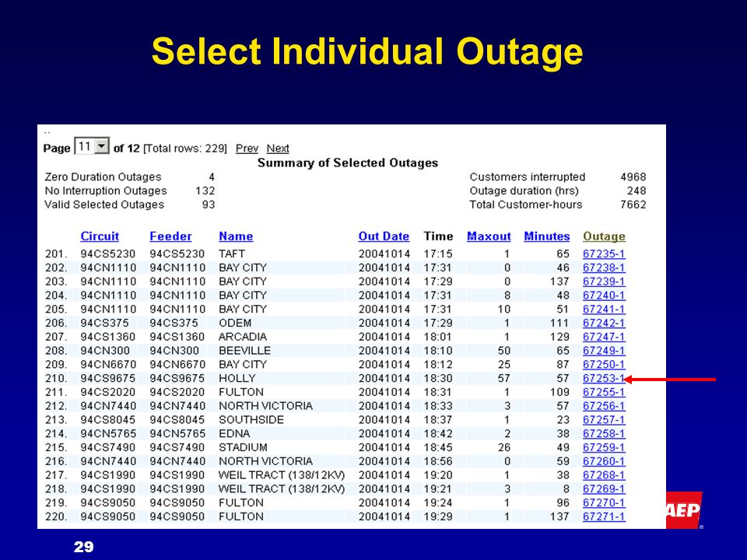
Task: Sort by the Feeder column header
Action: tap(170, 236)
